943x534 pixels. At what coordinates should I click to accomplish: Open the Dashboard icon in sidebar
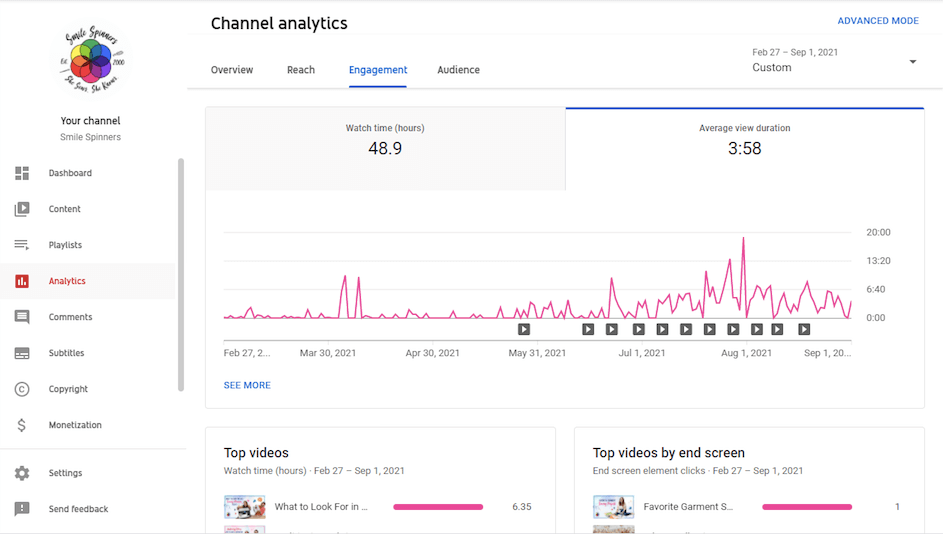[22, 173]
